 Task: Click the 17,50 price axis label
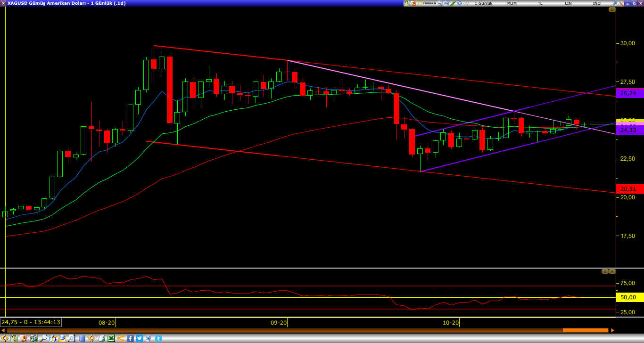[x=627, y=236]
